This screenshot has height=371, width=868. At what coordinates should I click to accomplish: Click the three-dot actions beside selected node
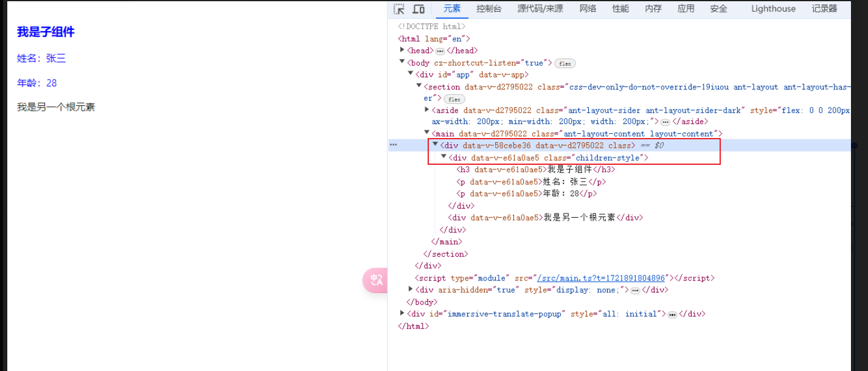393,145
